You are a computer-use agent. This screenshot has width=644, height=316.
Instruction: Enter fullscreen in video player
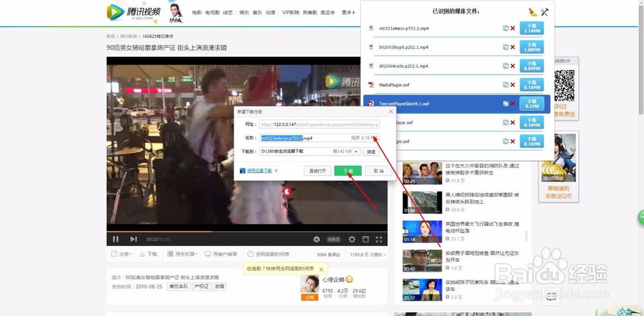tap(379, 239)
